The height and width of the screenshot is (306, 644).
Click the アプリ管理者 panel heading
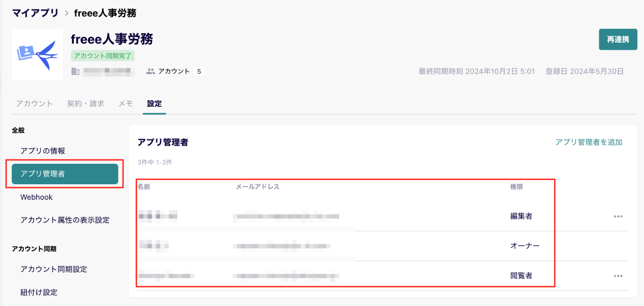[x=163, y=142]
